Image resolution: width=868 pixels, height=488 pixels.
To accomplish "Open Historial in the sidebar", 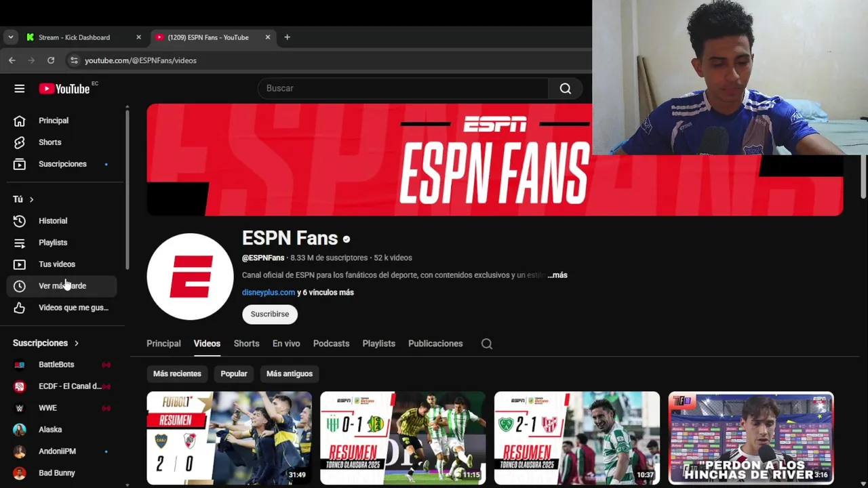I will coord(62,221).
